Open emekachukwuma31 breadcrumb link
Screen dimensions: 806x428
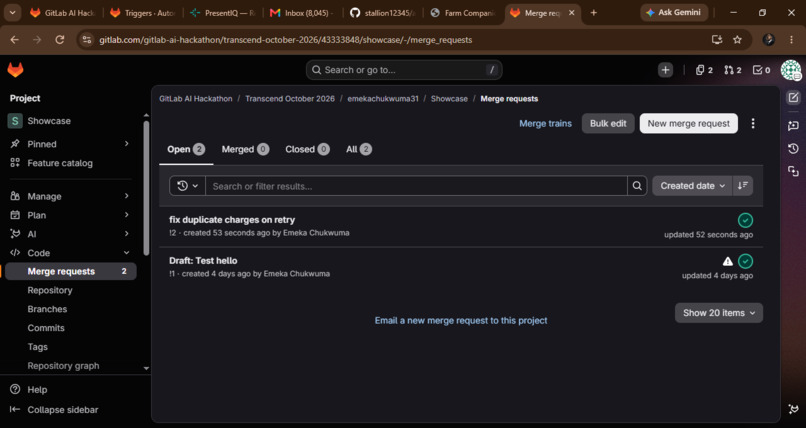pyautogui.click(x=383, y=99)
